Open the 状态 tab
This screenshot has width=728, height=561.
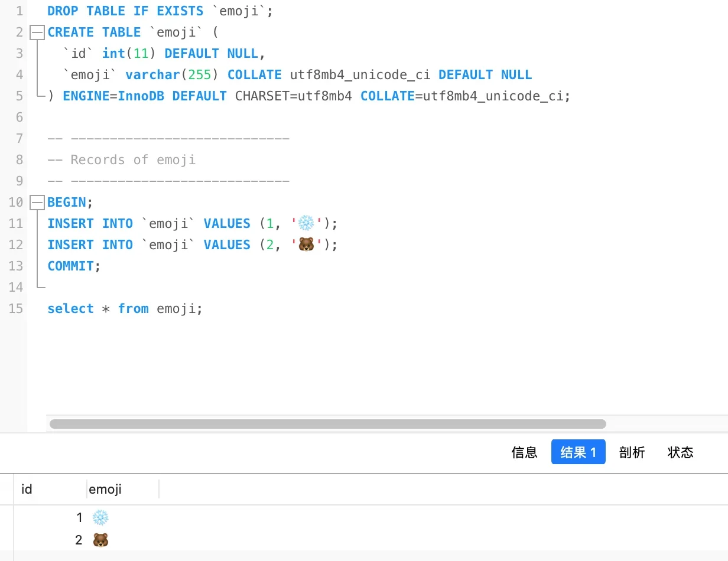680,452
